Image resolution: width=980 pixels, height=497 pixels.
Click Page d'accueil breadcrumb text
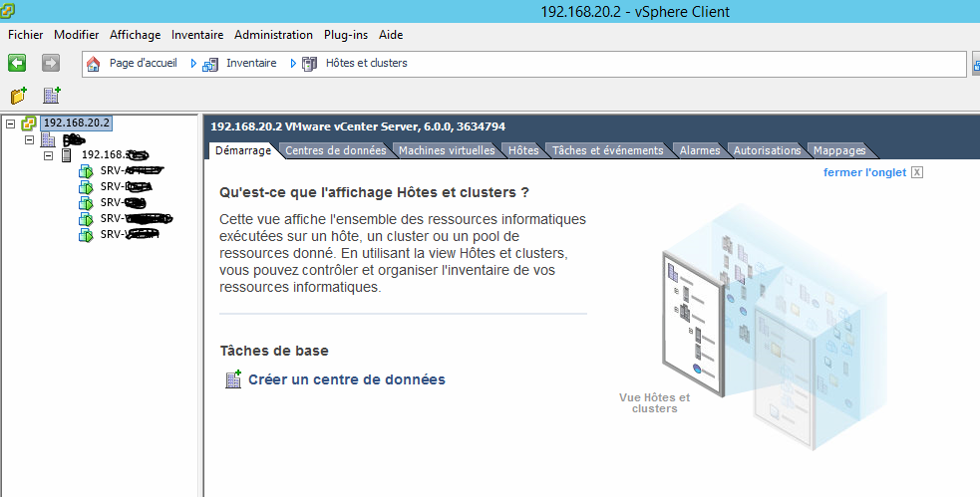[144, 63]
